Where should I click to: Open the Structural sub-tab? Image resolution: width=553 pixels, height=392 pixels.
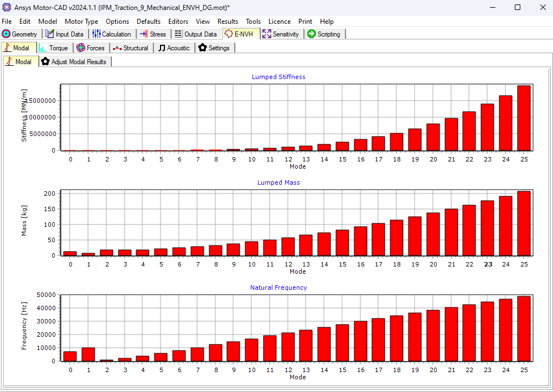click(x=131, y=48)
